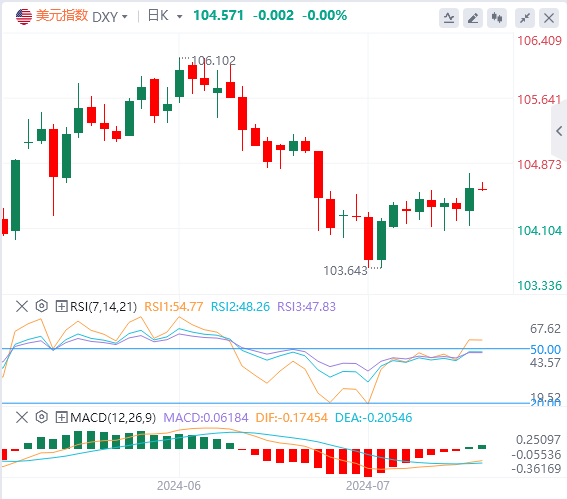Remove the RSI indicator panel

pos(22,306)
